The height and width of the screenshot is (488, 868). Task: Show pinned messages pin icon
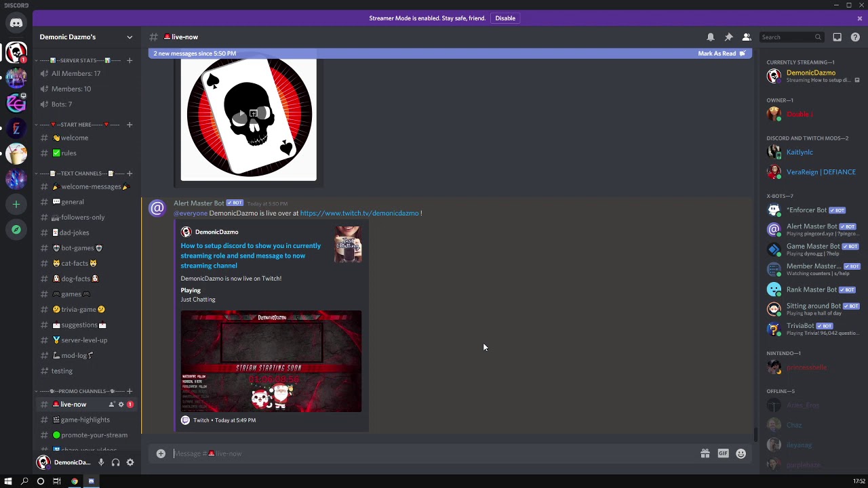tap(728, 37)
